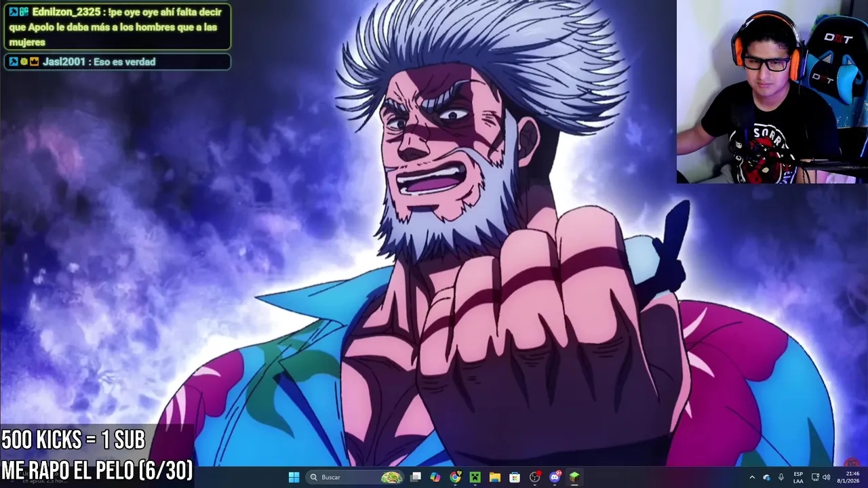The width and height of the screenshot is (868, 488).
Task: Switch to the Google Chrome taskbar app
Action: click(455, 477)
